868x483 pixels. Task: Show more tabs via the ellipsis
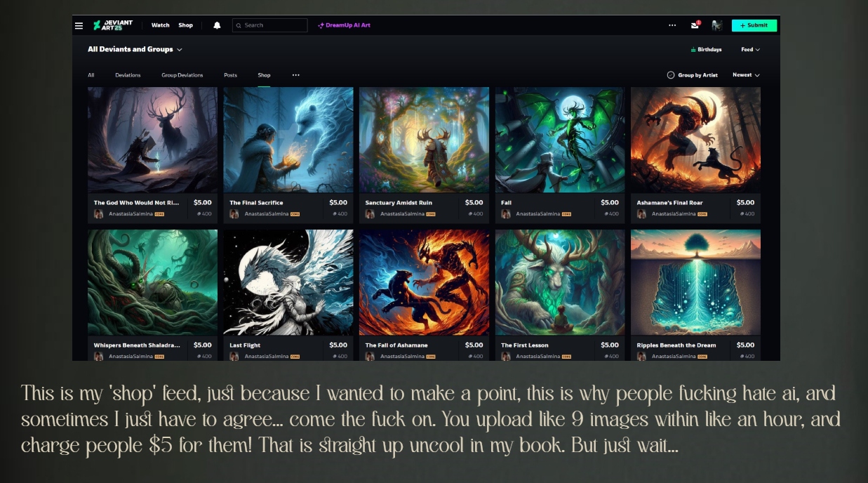point(296,75)
